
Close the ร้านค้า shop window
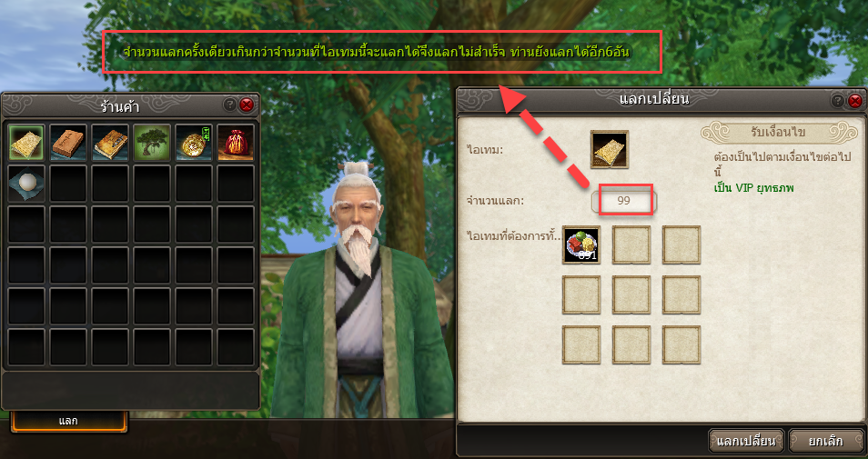click(x=247, y=105)
